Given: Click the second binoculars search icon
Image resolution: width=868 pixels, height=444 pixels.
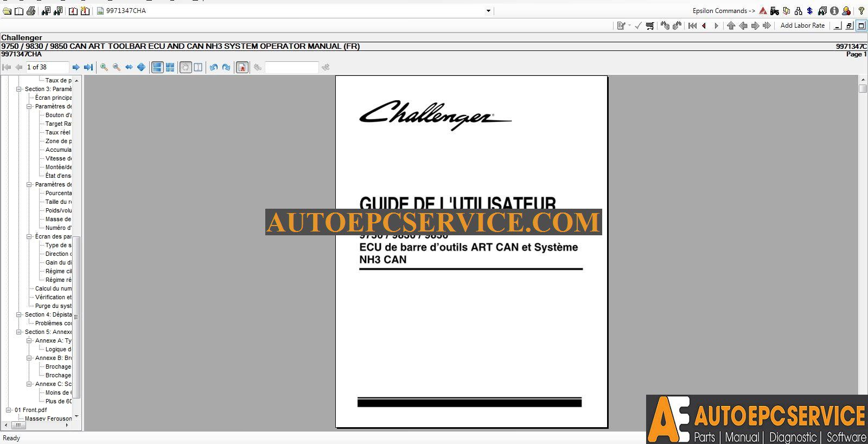Looking at the screenshot, I should [x=58, y=11].
